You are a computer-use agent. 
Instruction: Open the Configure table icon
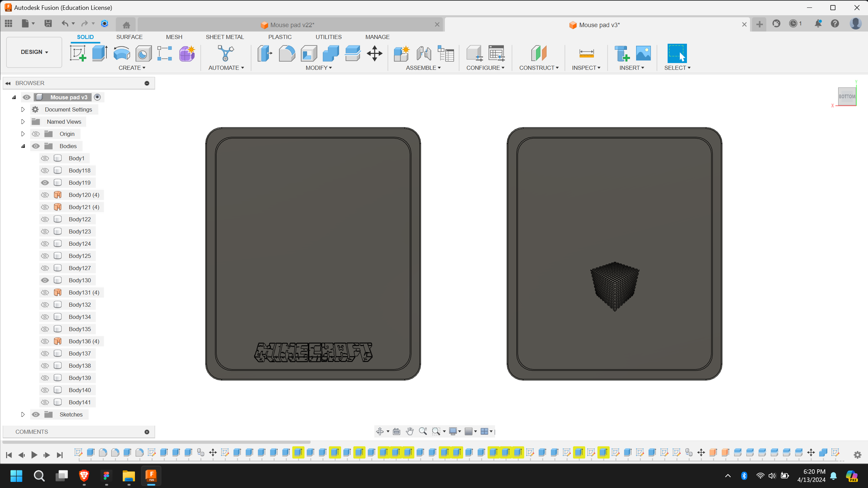coord(497,54)
